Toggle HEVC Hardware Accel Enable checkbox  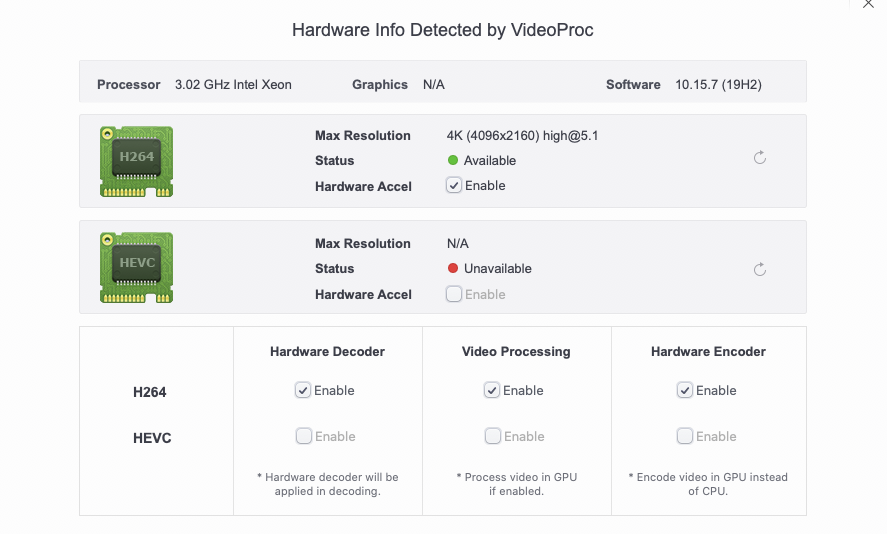click(x=454, y=294)
